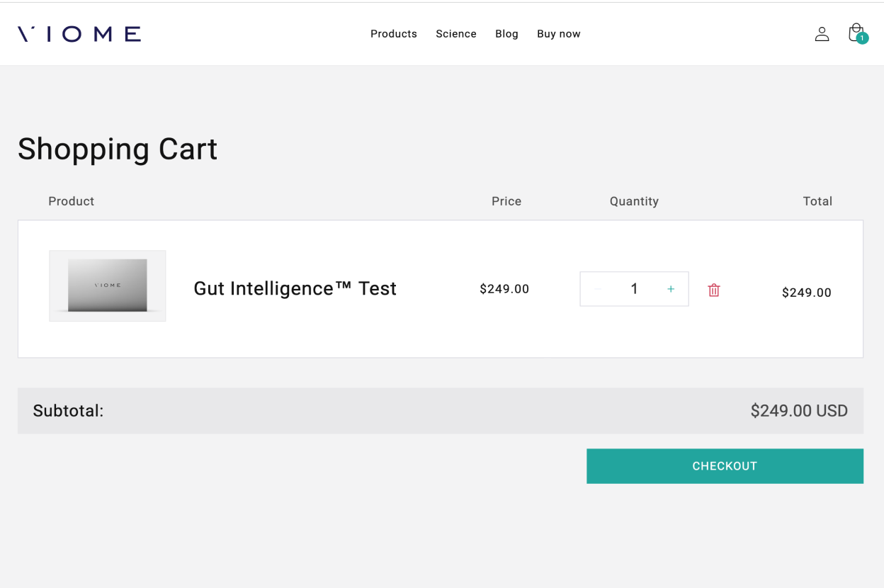Open the Science menu item
This screenshot has width=884, height=588.
click(x=456, y=34)
